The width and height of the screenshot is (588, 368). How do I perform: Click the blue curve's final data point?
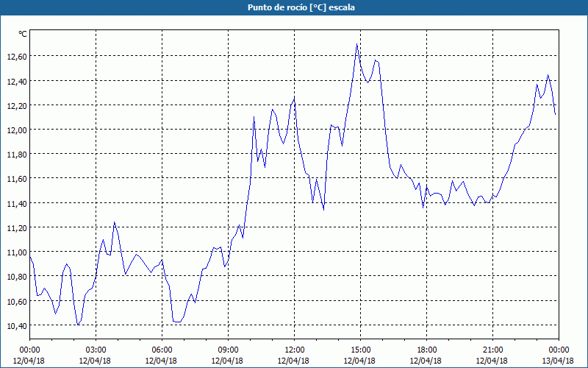click(556, 115)
